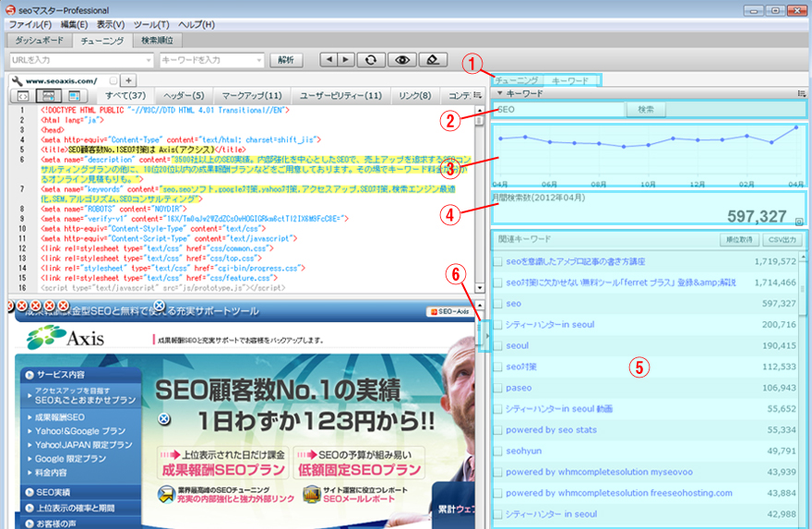
Task: Switch right panel to チューニング tab
Action: 517,81
